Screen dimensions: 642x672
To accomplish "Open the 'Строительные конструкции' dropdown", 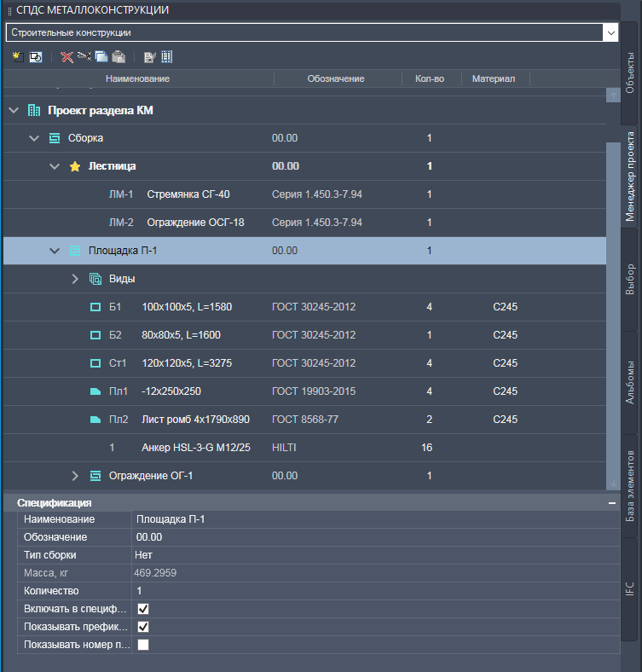I will click(x=610, y=32).
